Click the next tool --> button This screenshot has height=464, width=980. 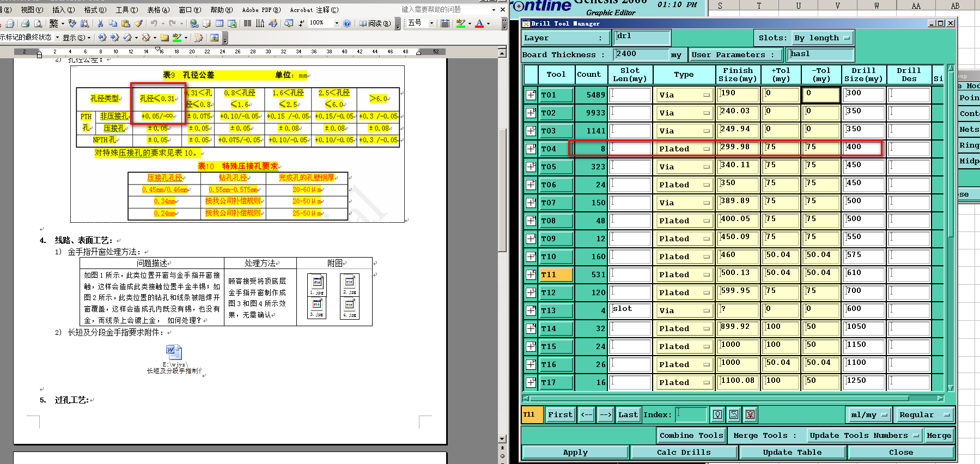(605, 414)
